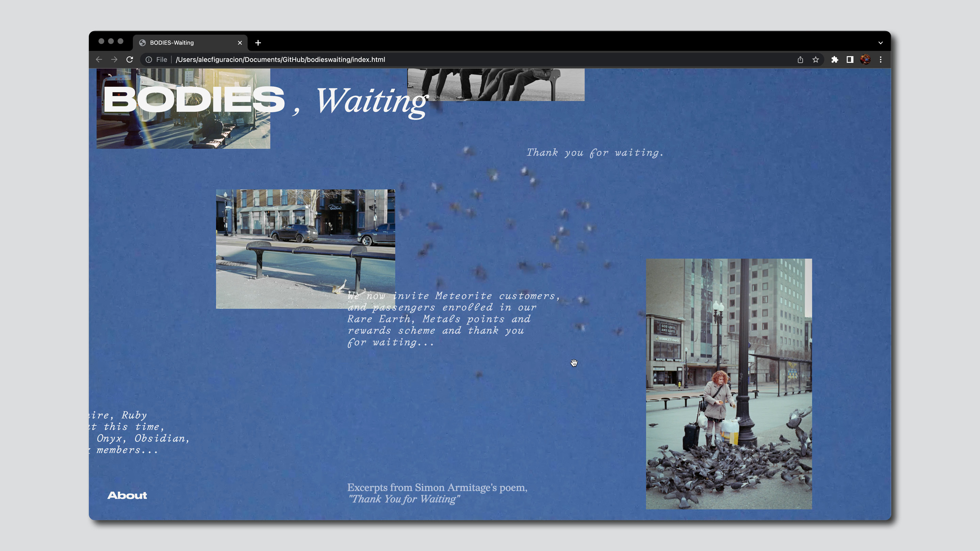Click the About link

click(x=127, y=495)
